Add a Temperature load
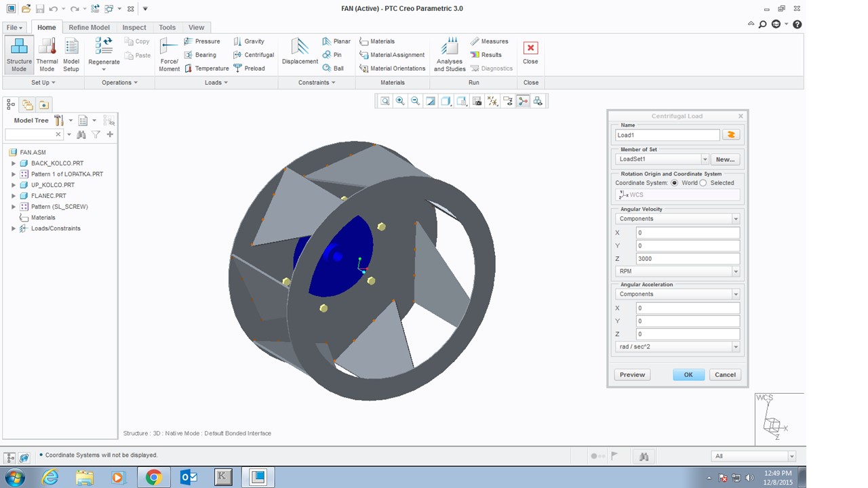Image resolution: width=868 pixels, height=488 pixels. tap(206, 68)
